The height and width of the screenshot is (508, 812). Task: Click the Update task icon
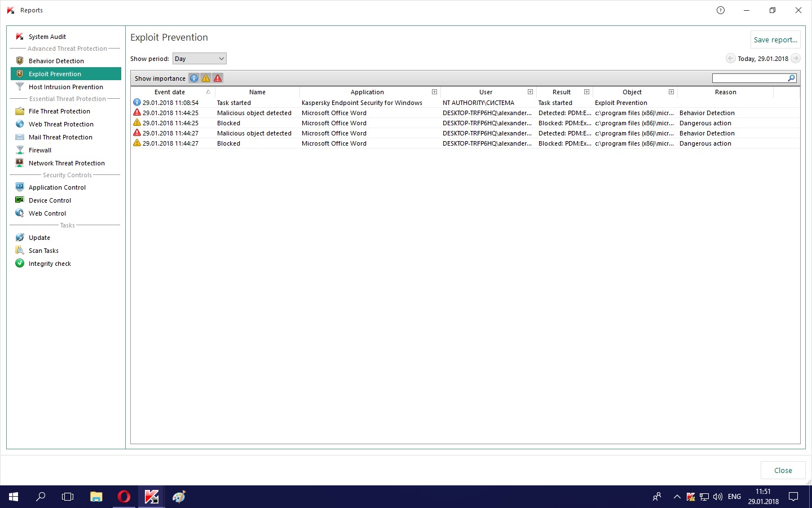[x=20, y=237]
